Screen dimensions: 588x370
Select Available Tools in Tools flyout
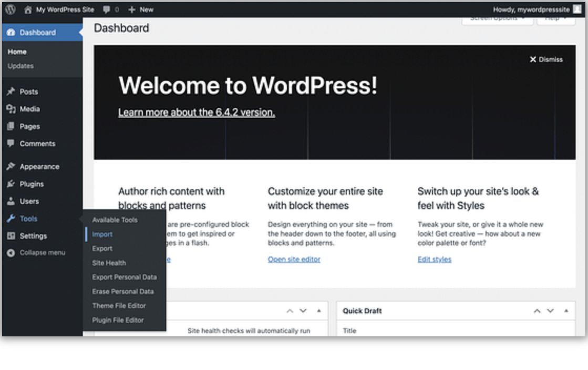(115, 220)
